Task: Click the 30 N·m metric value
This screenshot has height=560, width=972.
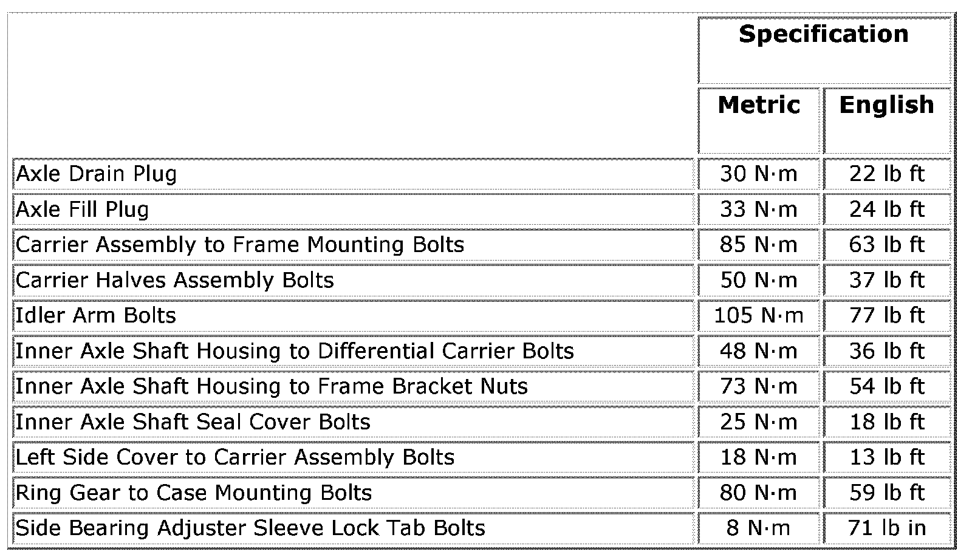Action: coord(758,174)
